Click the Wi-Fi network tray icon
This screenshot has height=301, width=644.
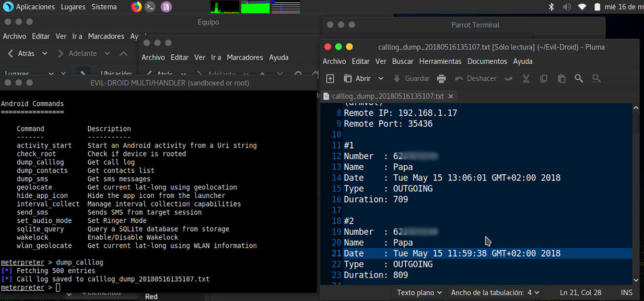[x=582, y=7]
